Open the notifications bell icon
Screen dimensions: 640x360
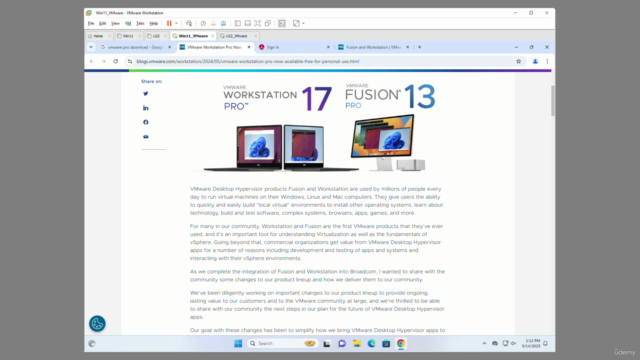coord(545,344)
